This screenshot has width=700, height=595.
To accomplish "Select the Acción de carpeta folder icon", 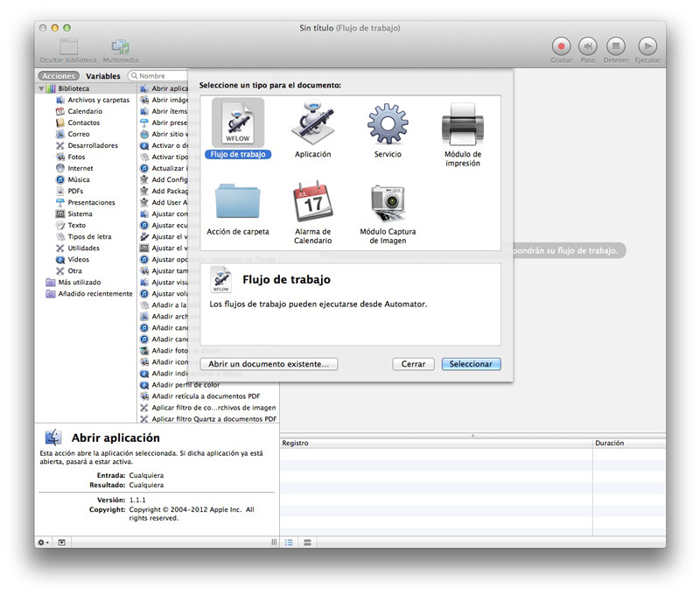I will (238, 203).
